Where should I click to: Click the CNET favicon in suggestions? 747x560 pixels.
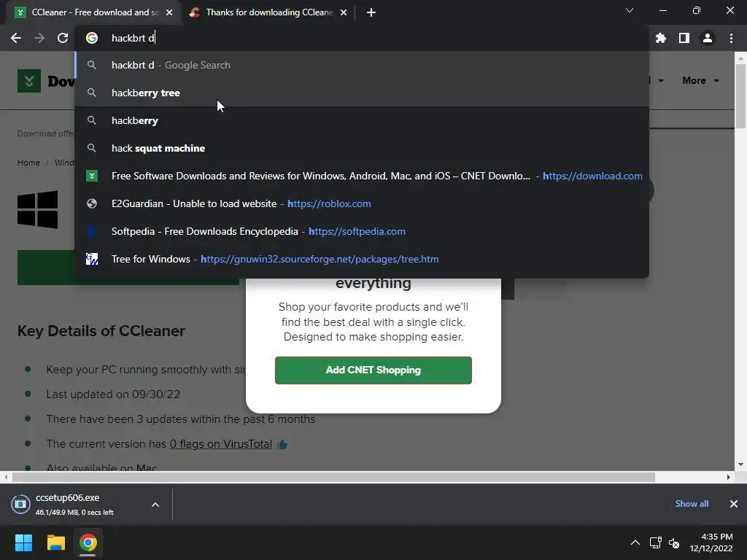(x=92, y=176)
